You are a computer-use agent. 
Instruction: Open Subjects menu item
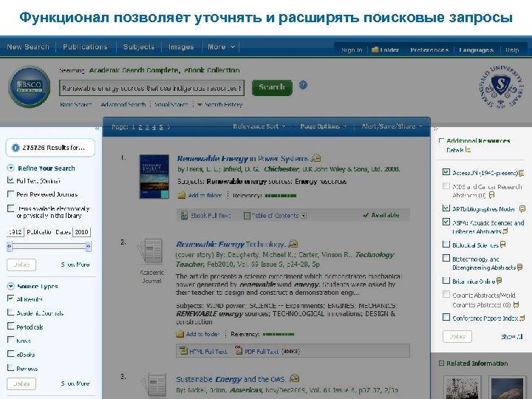click(x=139, y=47)
